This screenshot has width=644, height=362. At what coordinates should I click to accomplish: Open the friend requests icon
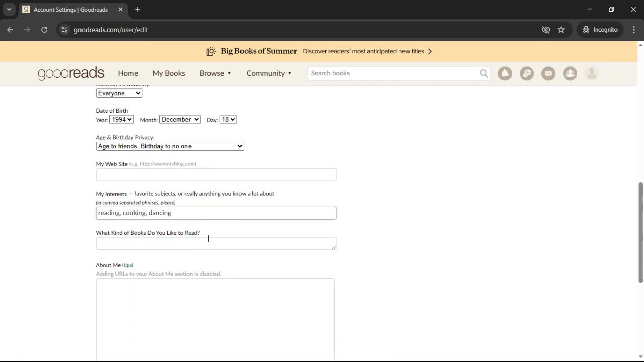point(570,73)
